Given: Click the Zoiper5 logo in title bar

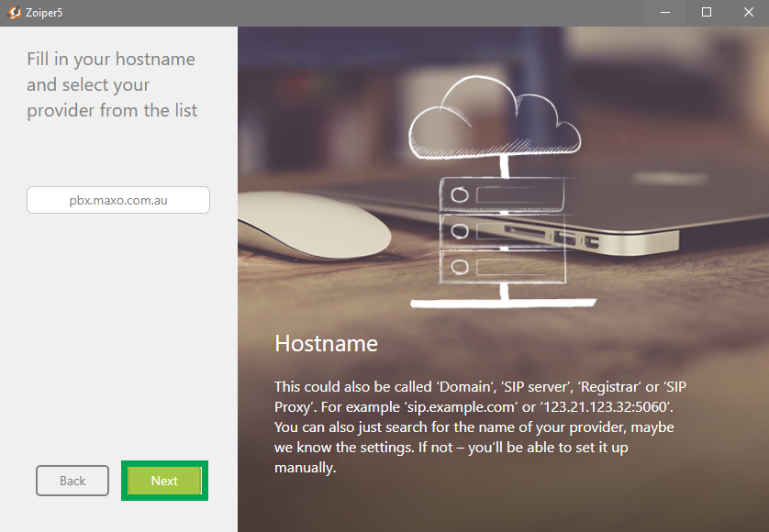Looking at the screenshot, I should tap(15, 12).
